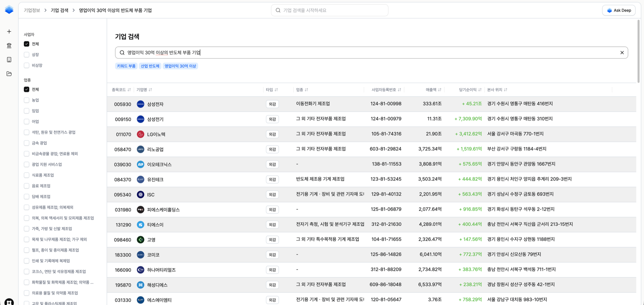Screen dimensions: 644x305
Task: Open the 삼성전자 company name
Action: coord(155,104)
